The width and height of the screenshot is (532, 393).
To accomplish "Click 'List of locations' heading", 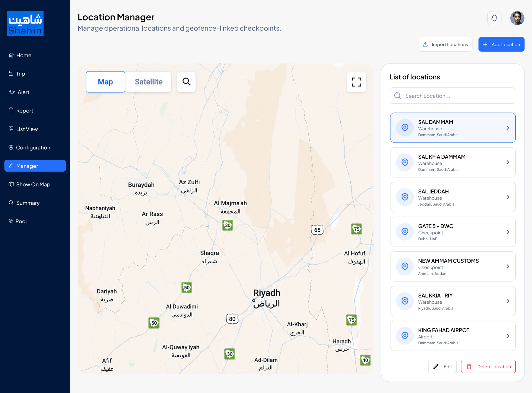I will click(415, 77).
